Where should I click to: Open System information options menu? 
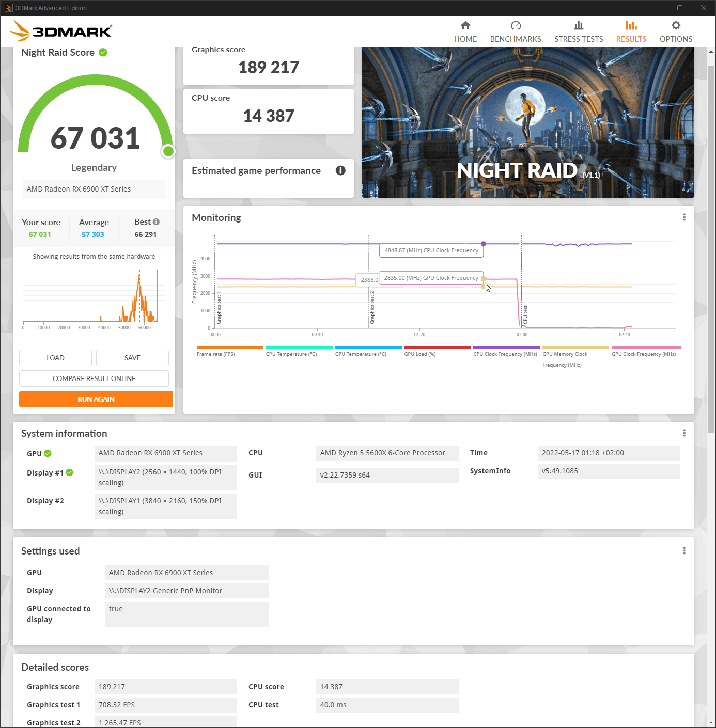click(x=684, y=433)
